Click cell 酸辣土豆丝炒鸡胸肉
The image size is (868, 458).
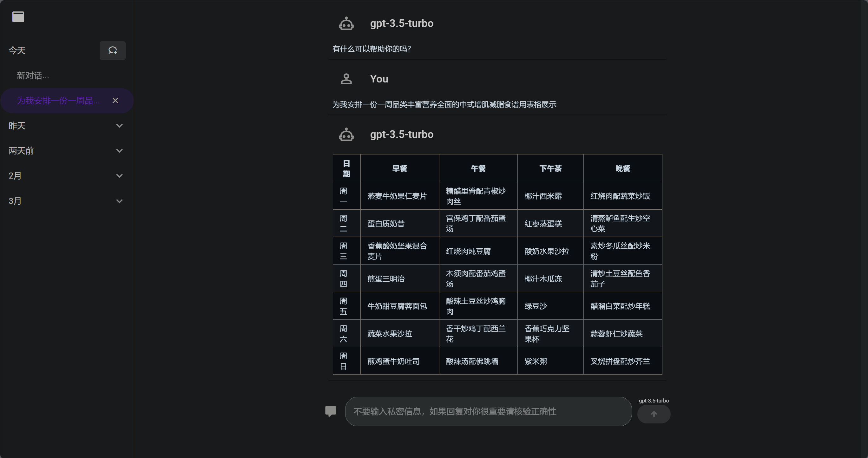(478, 306)
